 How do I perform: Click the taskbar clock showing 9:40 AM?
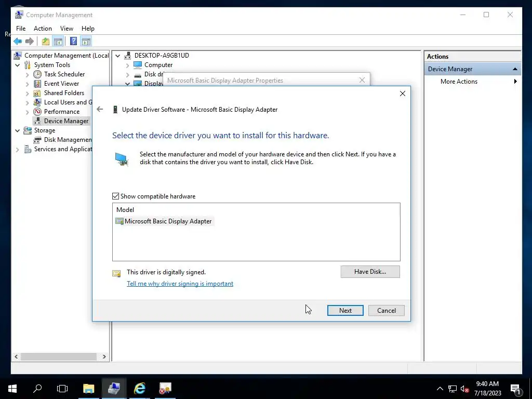[487, 389]
